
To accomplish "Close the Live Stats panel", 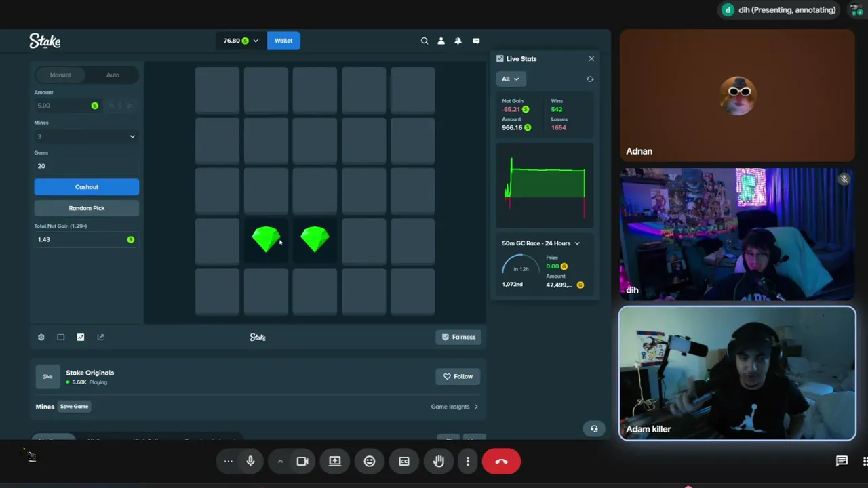I will click(x=591, y=59).
